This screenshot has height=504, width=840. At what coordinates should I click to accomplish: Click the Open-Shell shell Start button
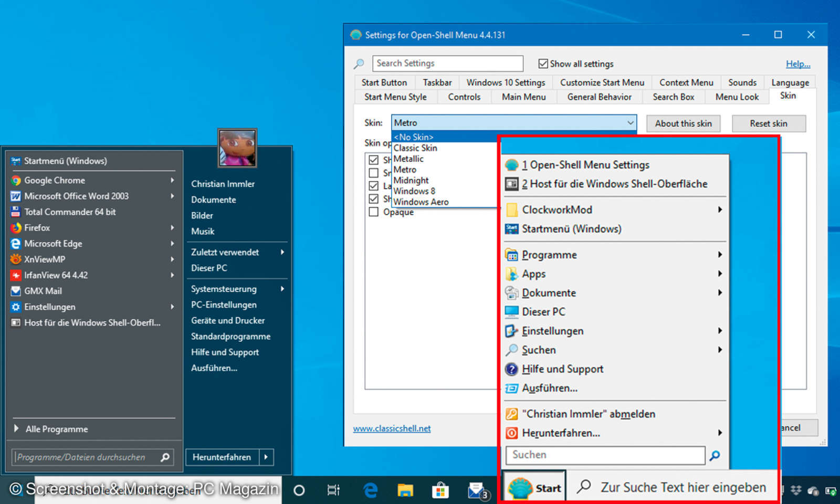pyautogui.click(x=533, y=487)
